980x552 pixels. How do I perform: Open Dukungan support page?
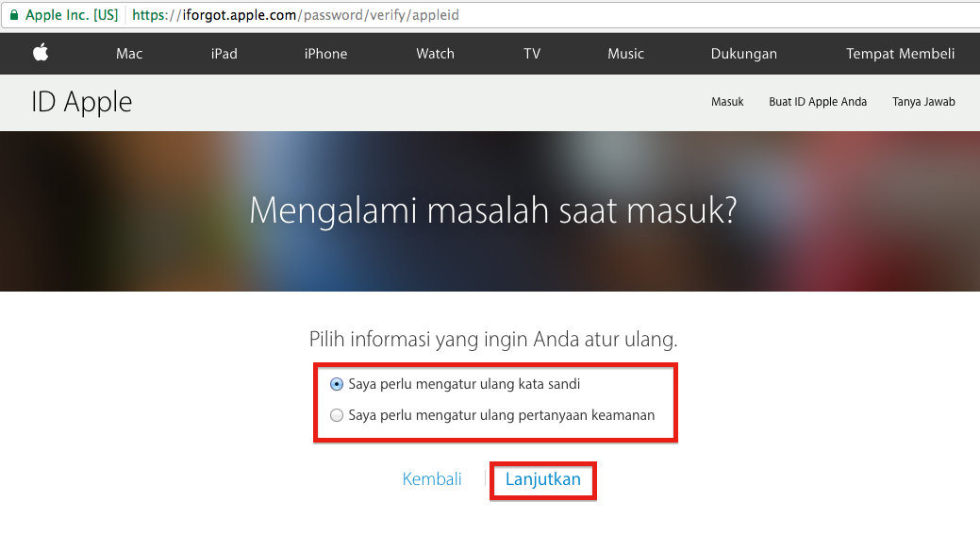tap(744, 54)
